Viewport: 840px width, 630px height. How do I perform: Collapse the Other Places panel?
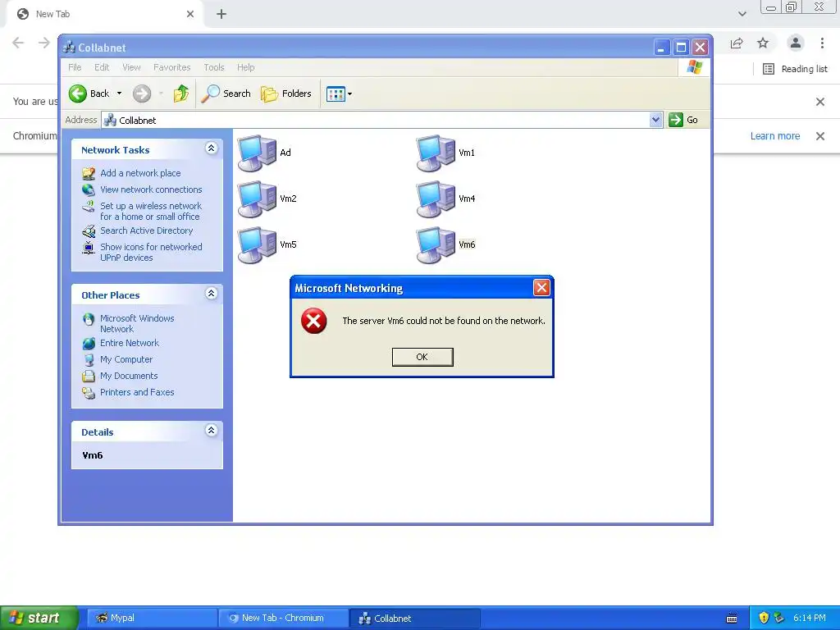[x=211, y=294]
